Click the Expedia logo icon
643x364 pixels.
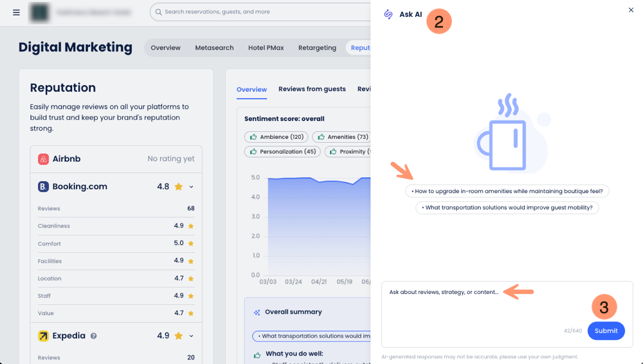click(x=43, y=336)
